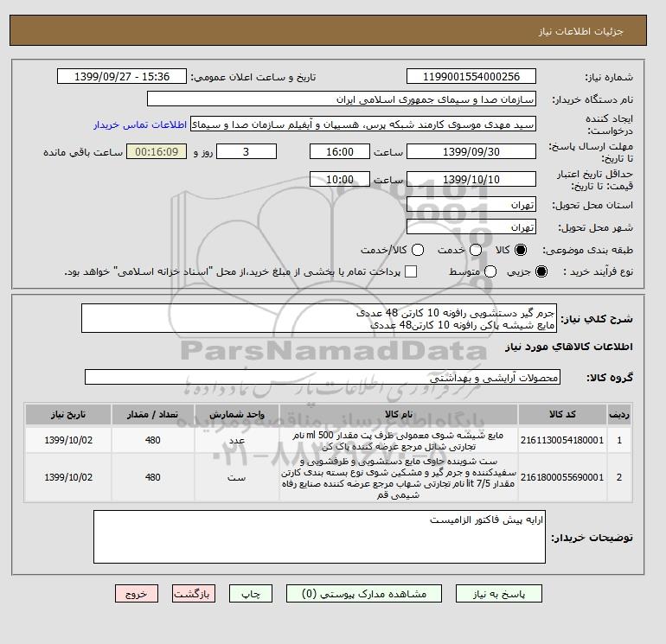Click need date 1399/10/02 in row 1
The image size is (666, 644).
[68, 440]
